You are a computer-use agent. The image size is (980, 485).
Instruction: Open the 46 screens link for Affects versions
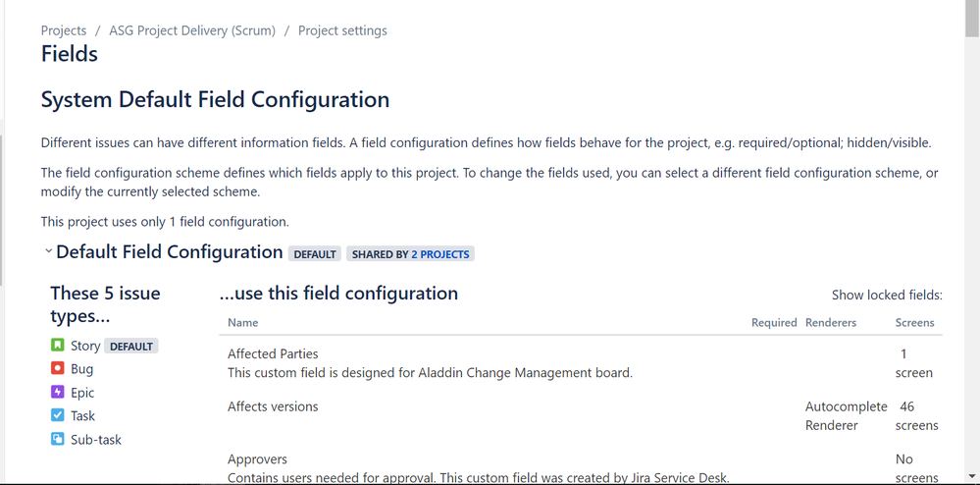point(917,416)
